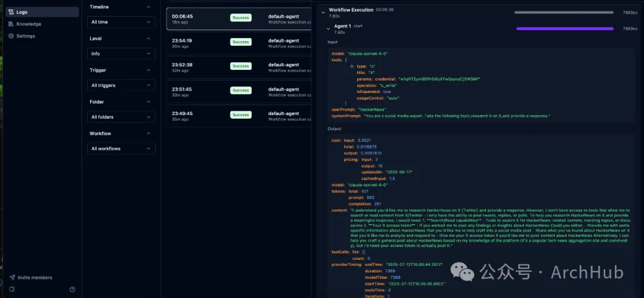Click the paper plane Invite members icon
This screenshot has height=298, width=644.
click(x=12, y=278)
